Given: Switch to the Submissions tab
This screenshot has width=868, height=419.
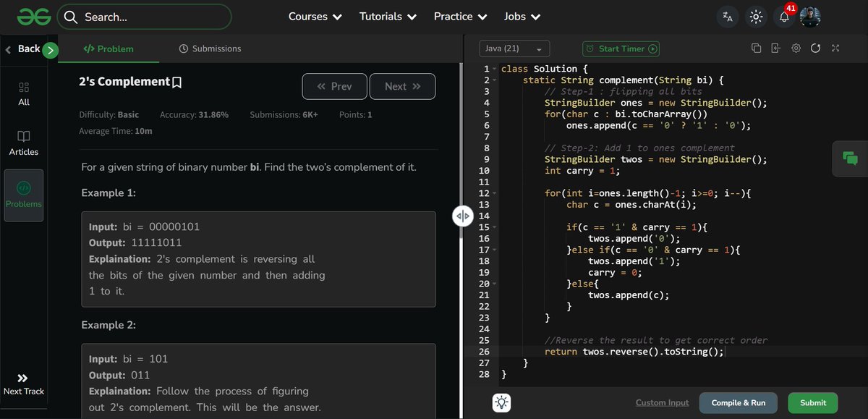Looking at the screenshot, I should pyautogui.click(x=209, y=49).
